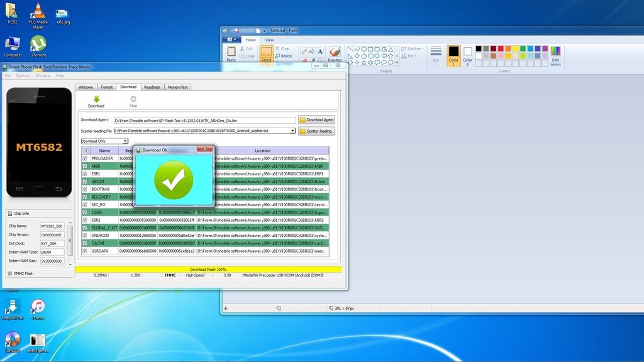
Task: Open iTunes desktop shortcut
Action: pyautogui.click(x=38, y=308)
